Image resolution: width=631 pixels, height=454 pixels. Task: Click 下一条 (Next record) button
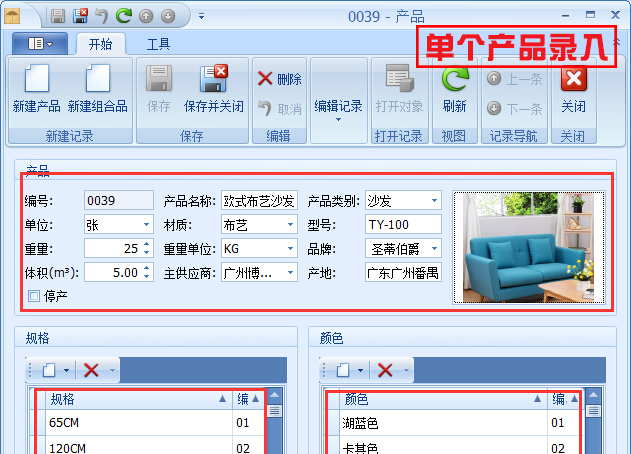[x=515, y=109]
